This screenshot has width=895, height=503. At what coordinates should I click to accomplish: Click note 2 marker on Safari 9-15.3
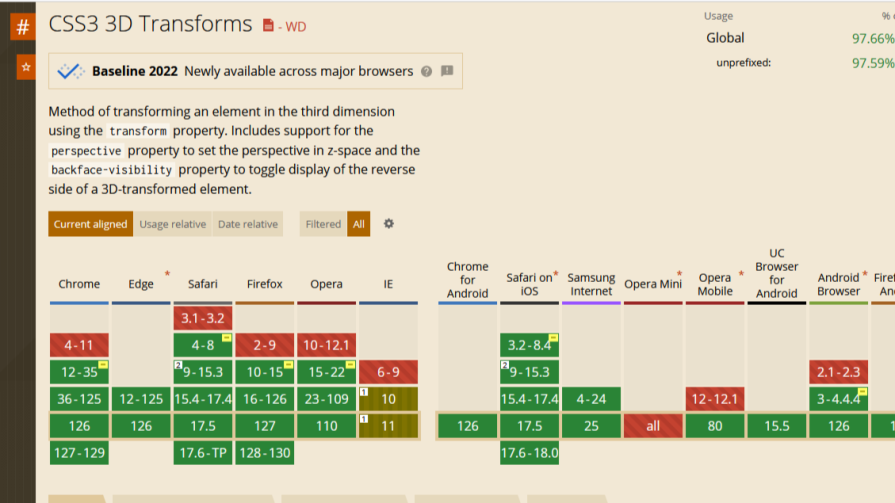click(178, 365)
